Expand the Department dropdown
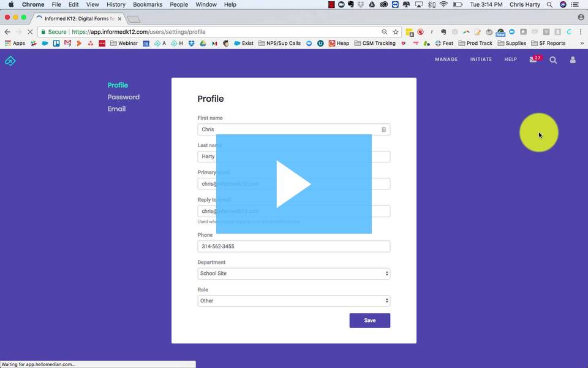Viewport: 588px width, 368px height. (293, 274)
